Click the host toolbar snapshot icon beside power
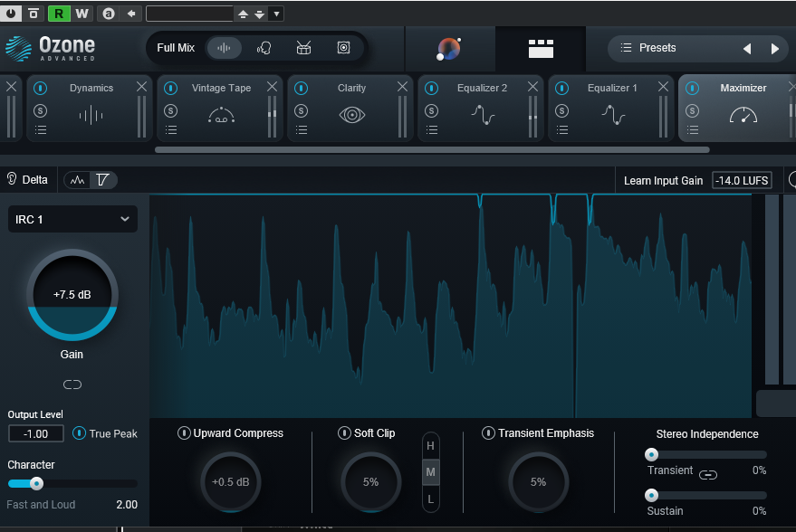 (x=34, y=14)
